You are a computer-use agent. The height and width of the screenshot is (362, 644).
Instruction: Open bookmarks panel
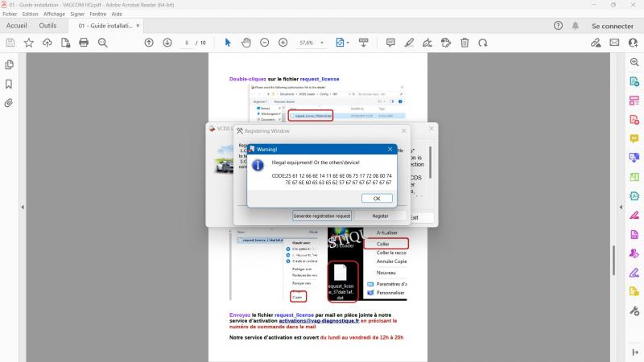tap(9, 84)
